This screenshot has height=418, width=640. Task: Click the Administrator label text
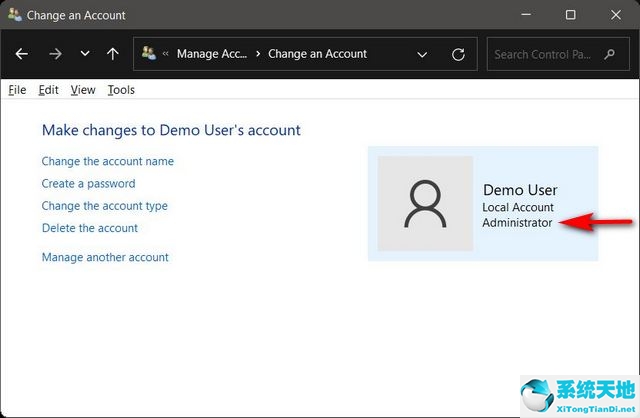pyautogui.click(x=517, y=223)
